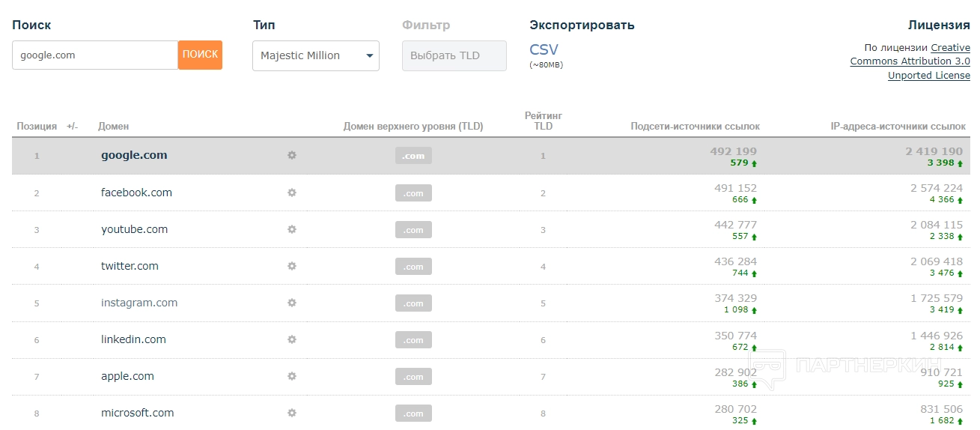Sort by the +/- column header
Viewport: 980px width, 430px height.
coord(72,127)
